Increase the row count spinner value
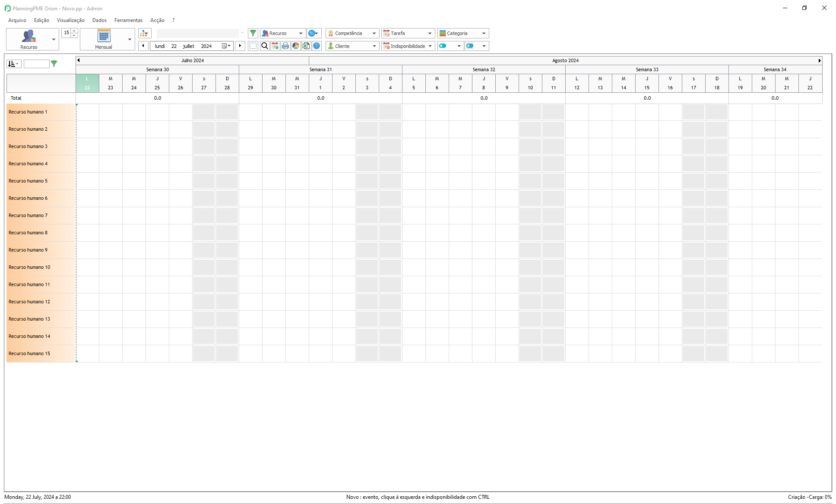Screen dimensions: 836x504 [x=74, y=31]
